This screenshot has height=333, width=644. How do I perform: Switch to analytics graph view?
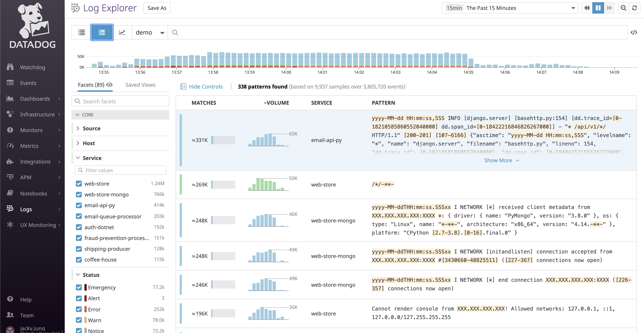point(122,32)
